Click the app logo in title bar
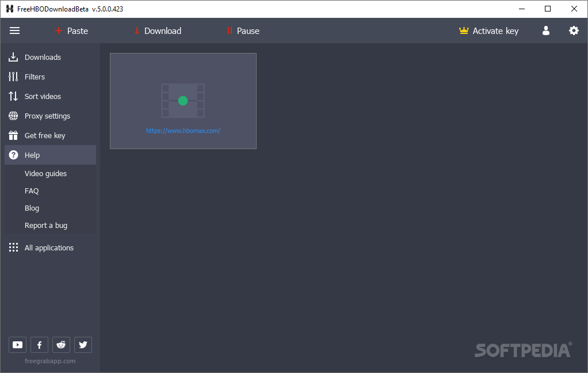588x373 pixels. click(x=10, y=9)
